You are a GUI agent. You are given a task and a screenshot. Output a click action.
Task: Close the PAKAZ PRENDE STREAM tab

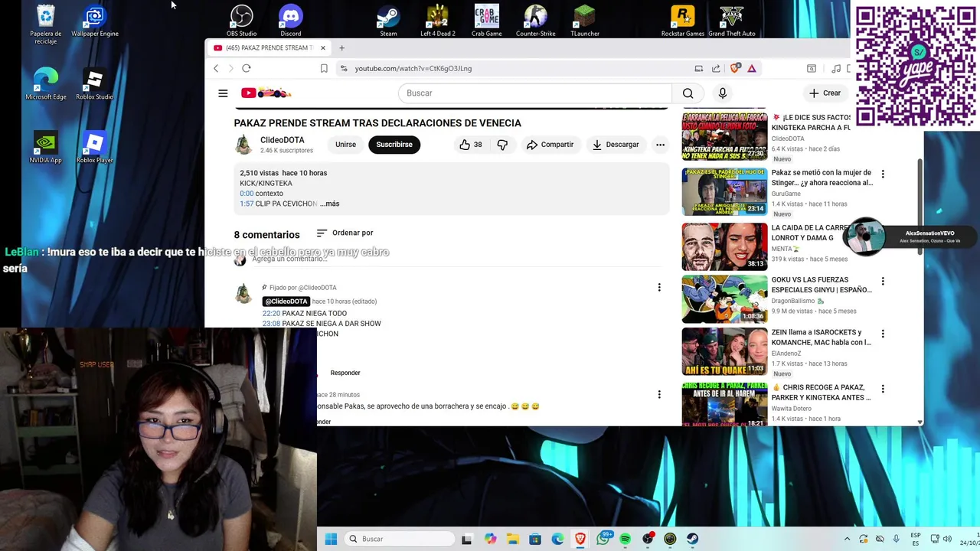pos(322,47)
